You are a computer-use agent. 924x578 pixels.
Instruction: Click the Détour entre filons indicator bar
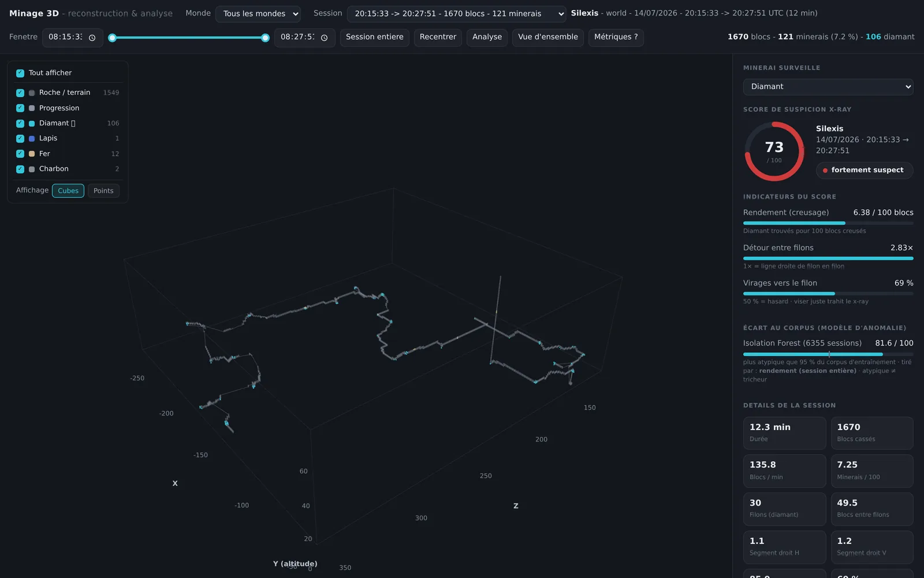tap(828, 258)
